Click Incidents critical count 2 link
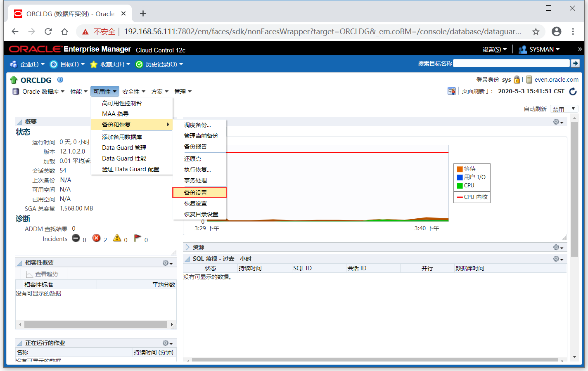588x371 pixels. pos(105,240)
